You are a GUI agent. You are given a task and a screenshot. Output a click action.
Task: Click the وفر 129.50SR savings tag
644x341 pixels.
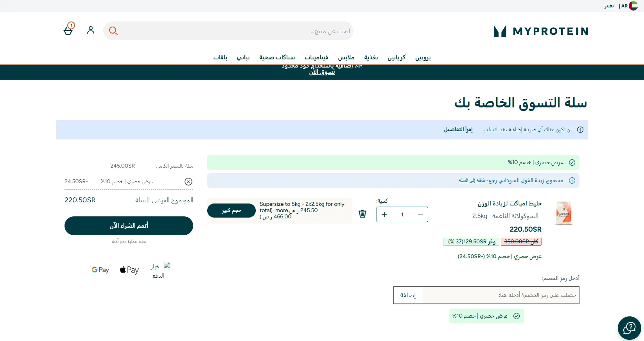click(471, 242)
